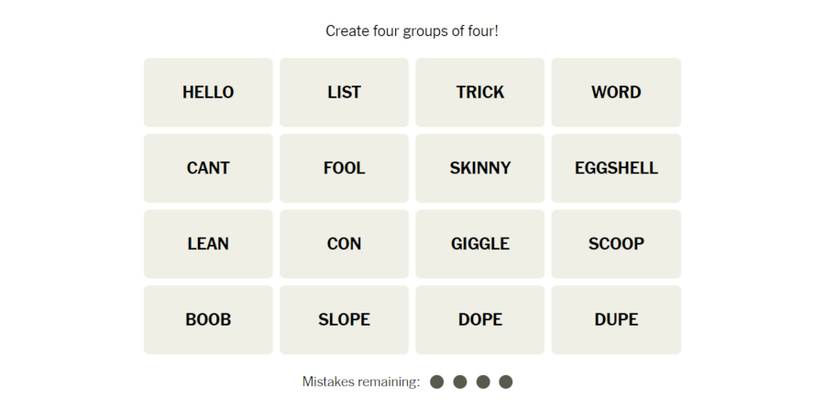Select the DUPE tile
This screenshot has width=825, height=413.
point(616,320)
